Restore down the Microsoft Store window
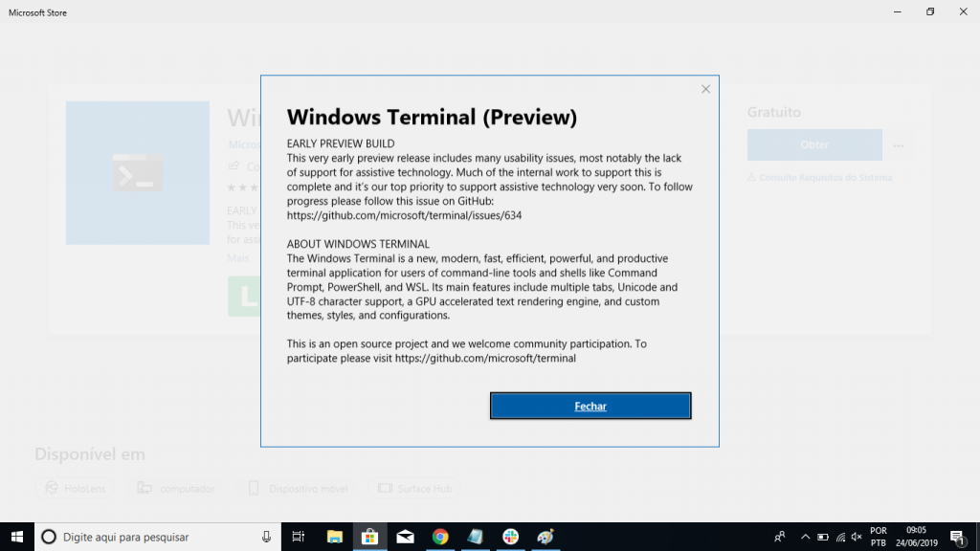 click(x=930, y=11)
